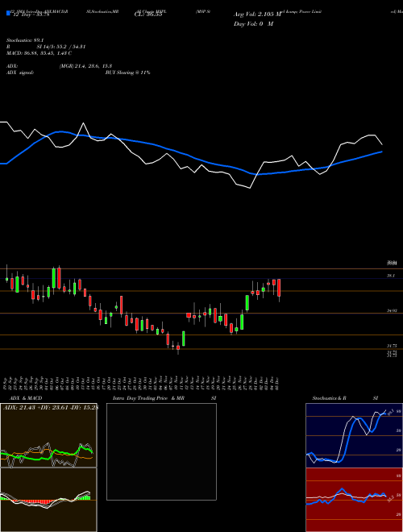This screenshot has height=532, width=403.
Task: Click the 'BUY Slowing @ 11%' ADX signal
Action: click(x=127, y=73)
